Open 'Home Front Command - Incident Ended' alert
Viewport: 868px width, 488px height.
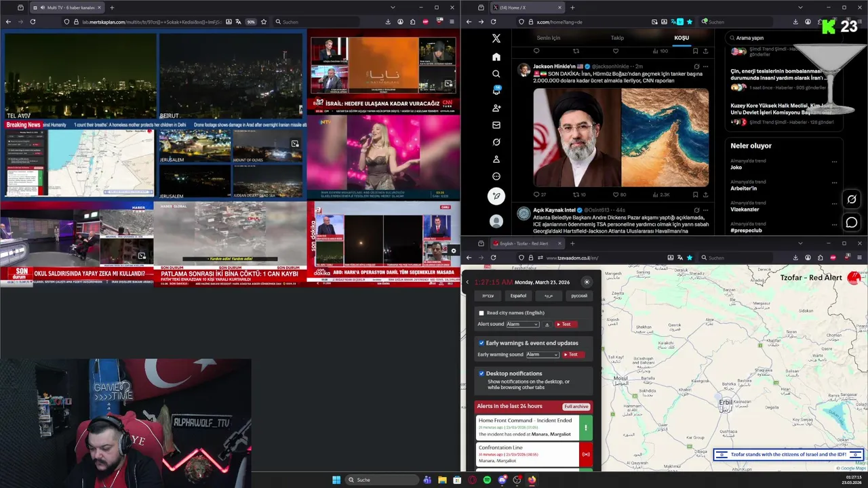tap(534, 428)
